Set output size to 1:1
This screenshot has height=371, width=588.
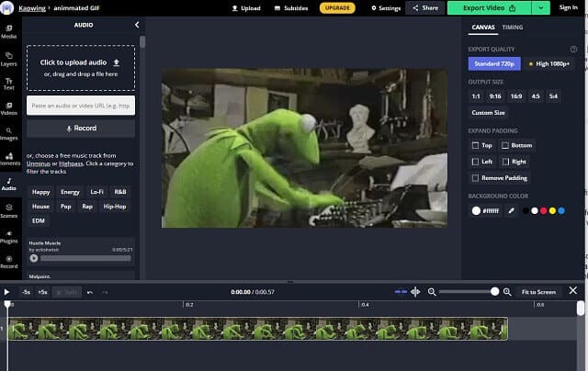476,96
